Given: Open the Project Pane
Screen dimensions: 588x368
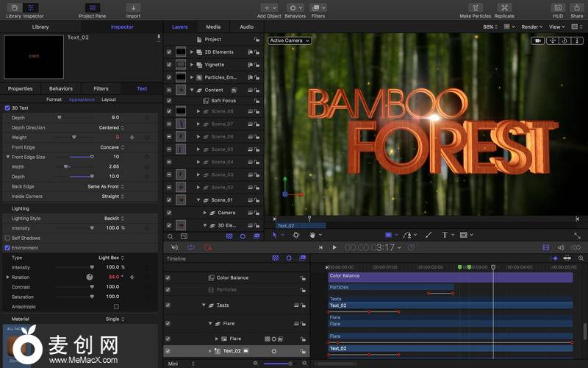Looking at the screenshot, I should click(92, 8).
